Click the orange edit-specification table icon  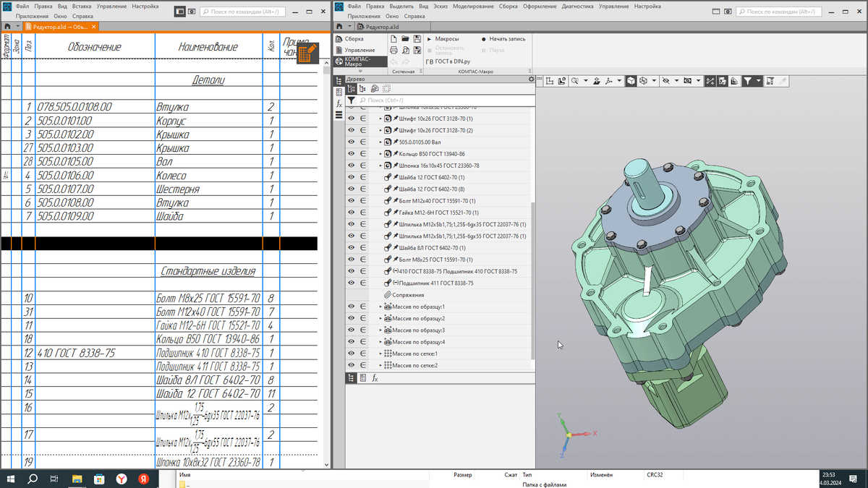click(307, 53)
